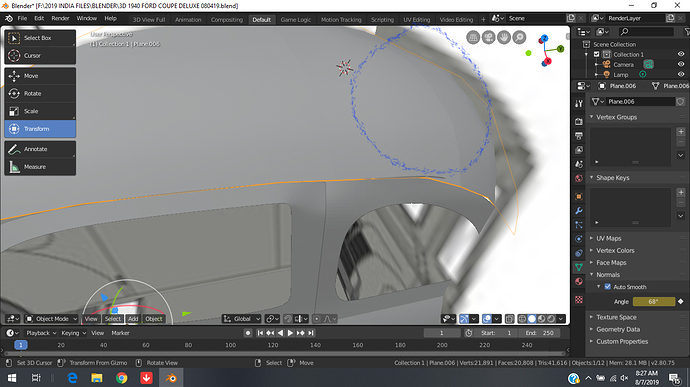This screenshot has width=690, height=387.
Task: Select the Select Box tool
Action: (x=40, y=38)
